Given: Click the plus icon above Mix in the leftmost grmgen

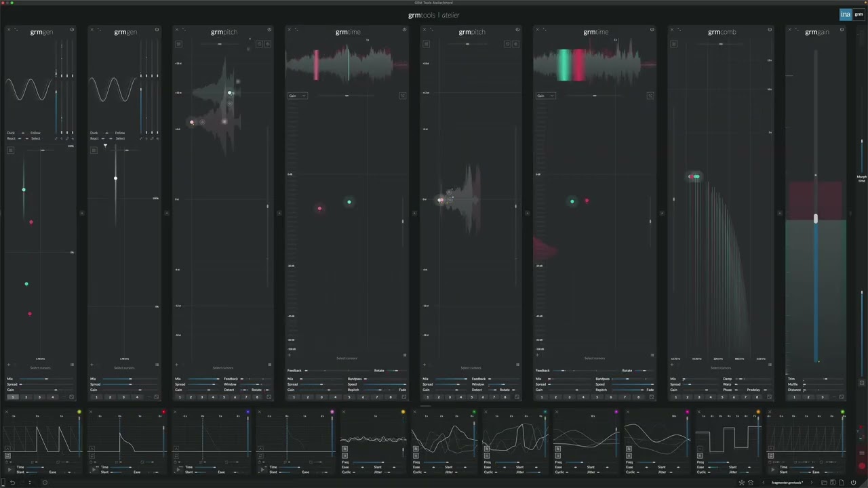Looking at the screenshot, I should 9,365.
